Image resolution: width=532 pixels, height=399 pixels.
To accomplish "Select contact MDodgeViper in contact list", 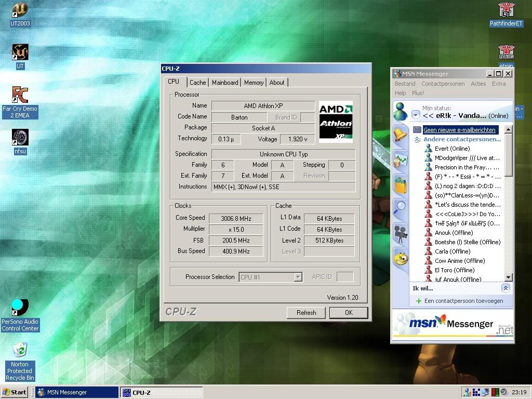I will (x=463, y=158).
